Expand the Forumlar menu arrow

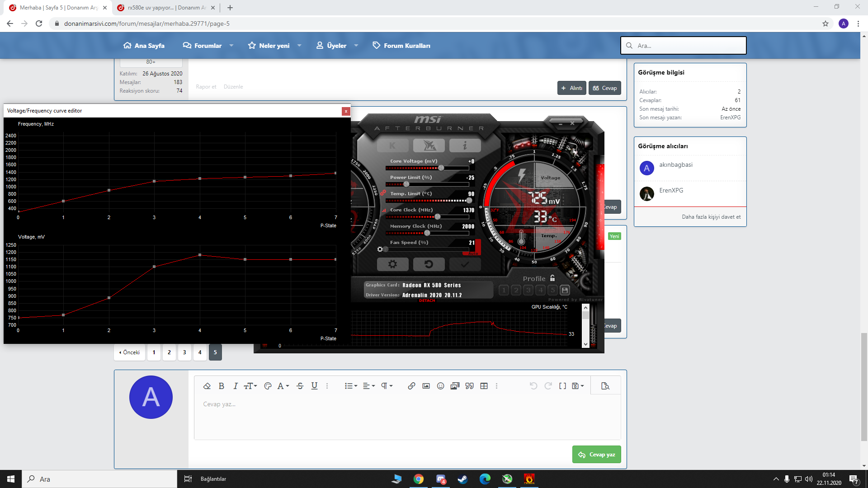pyautogui.click(x=231, y=46)
